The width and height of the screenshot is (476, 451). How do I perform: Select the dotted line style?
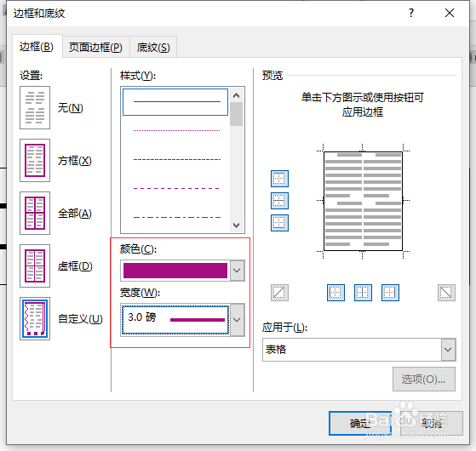(176, 131)
